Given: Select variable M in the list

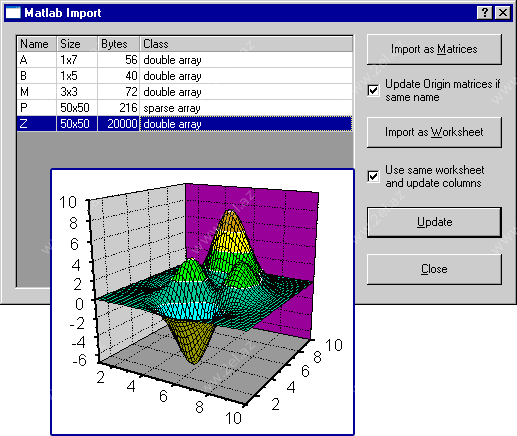Looking at the screenshot, I should pyautogui.click(x=185, y=92).
